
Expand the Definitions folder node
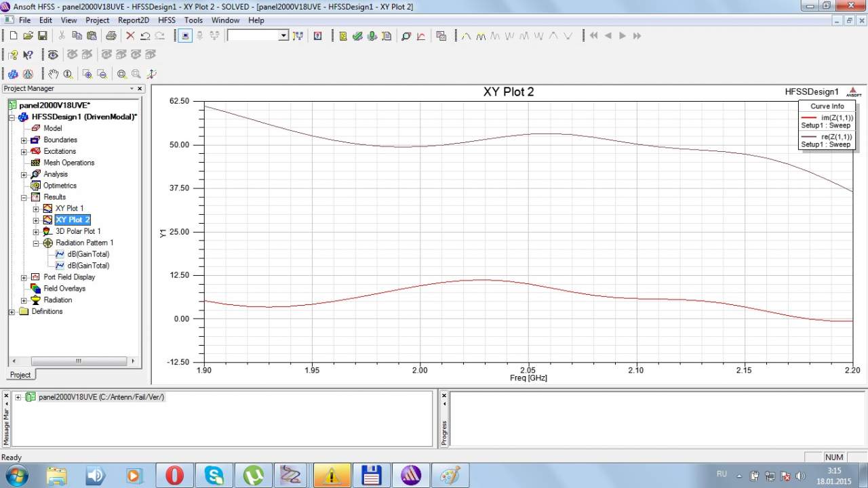click(12, 312)
